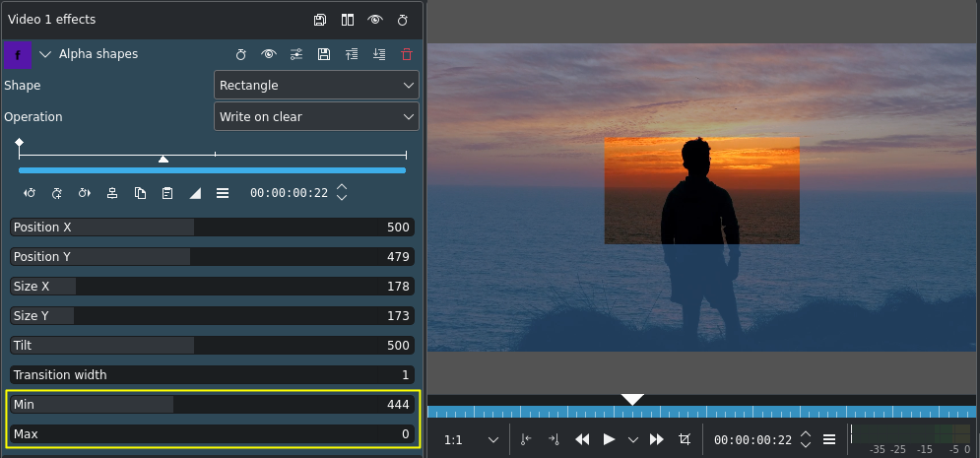Toggle keyframes stopwatch for Alpha shapes
The image size is (980, 458).
click(240, 54)
